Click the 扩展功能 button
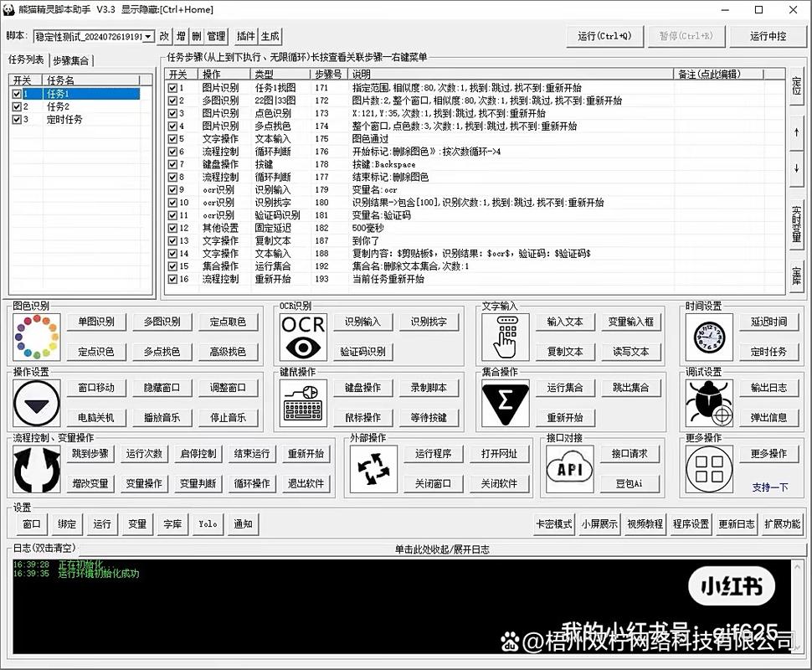The width and height of the screenshot is (812, 670). [782, 524]
